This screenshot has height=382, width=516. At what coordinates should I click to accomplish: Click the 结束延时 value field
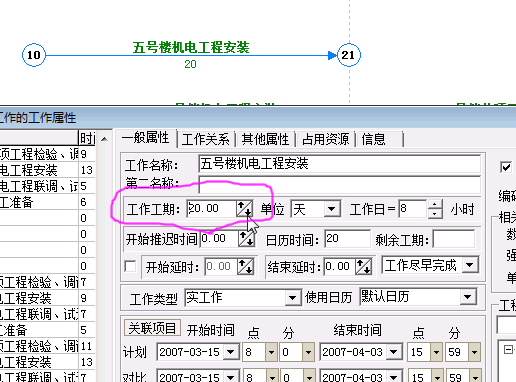339,267
